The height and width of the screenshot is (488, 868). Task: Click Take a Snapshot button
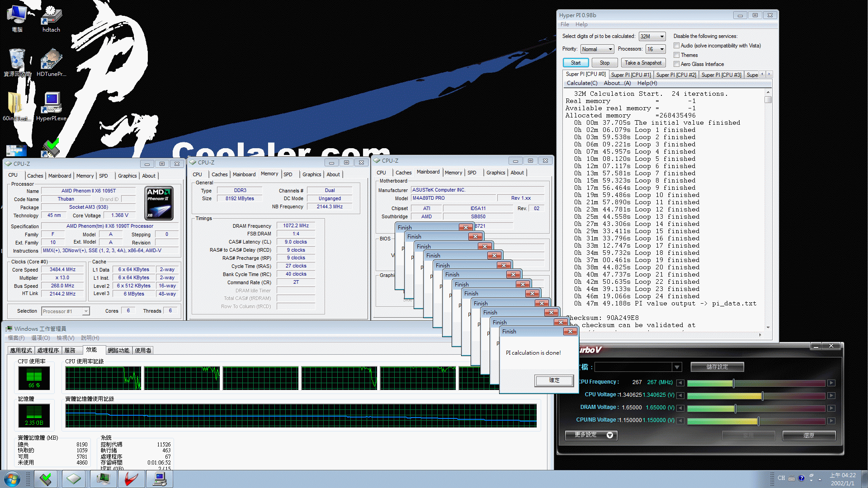[643, 63]
